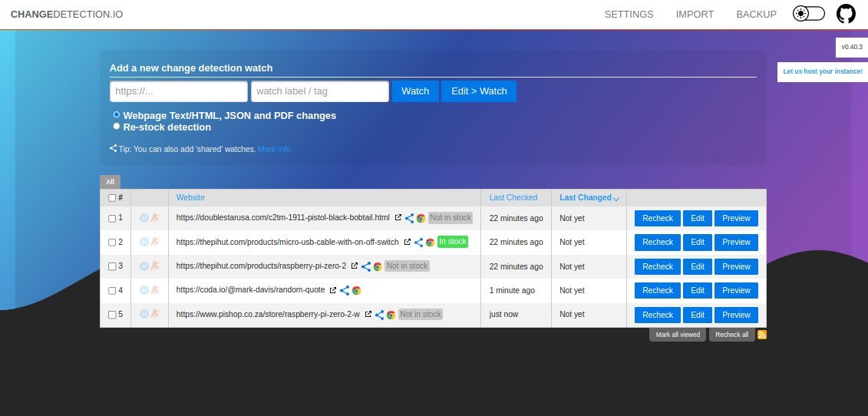Preview the coda.io random-quote watch
The image size is (868, 416).
coord(736,290)
